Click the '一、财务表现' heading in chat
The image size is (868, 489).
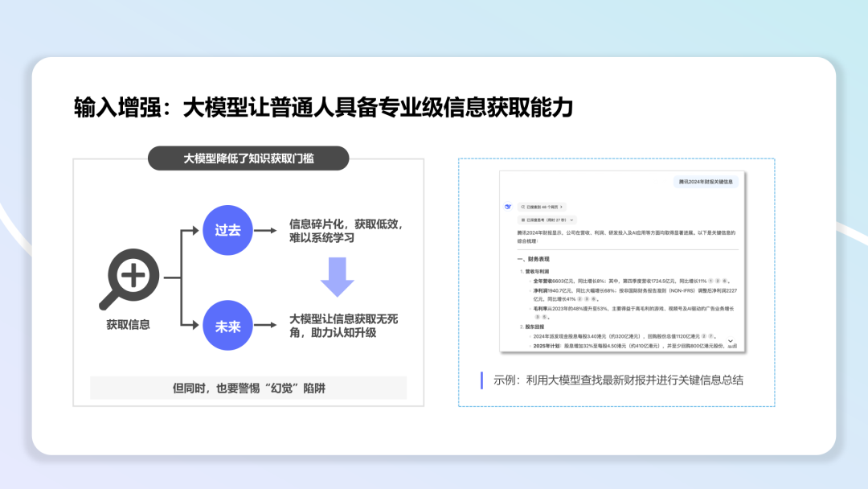[533, 259]
